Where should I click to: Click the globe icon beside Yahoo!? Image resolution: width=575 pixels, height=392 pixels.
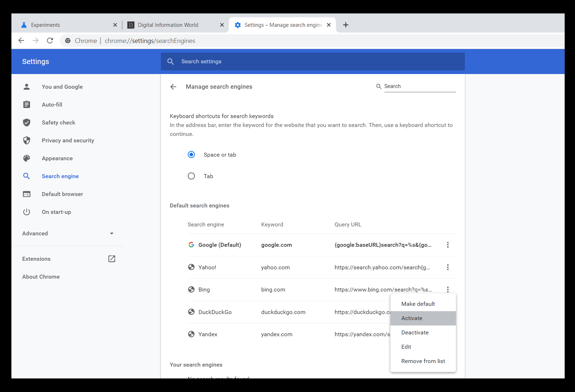click(191, 267)
